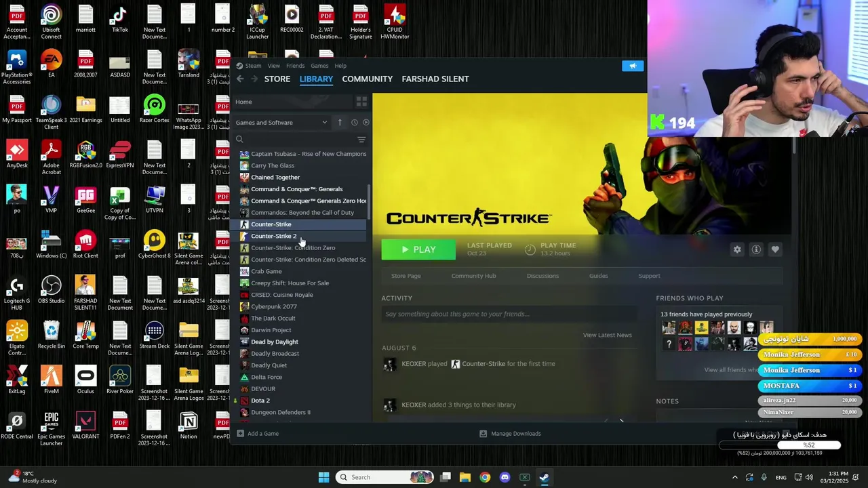
Task: Open the Help menu in Steam
Action: (340, 66)
